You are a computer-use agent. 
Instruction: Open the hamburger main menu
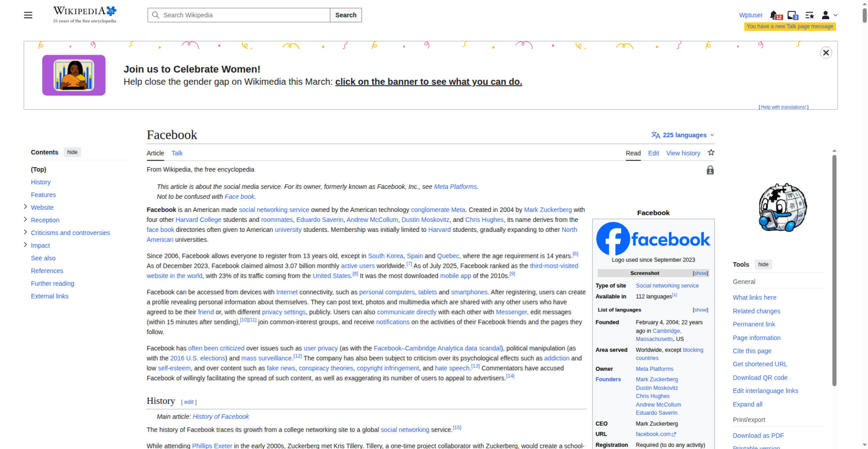28,15
